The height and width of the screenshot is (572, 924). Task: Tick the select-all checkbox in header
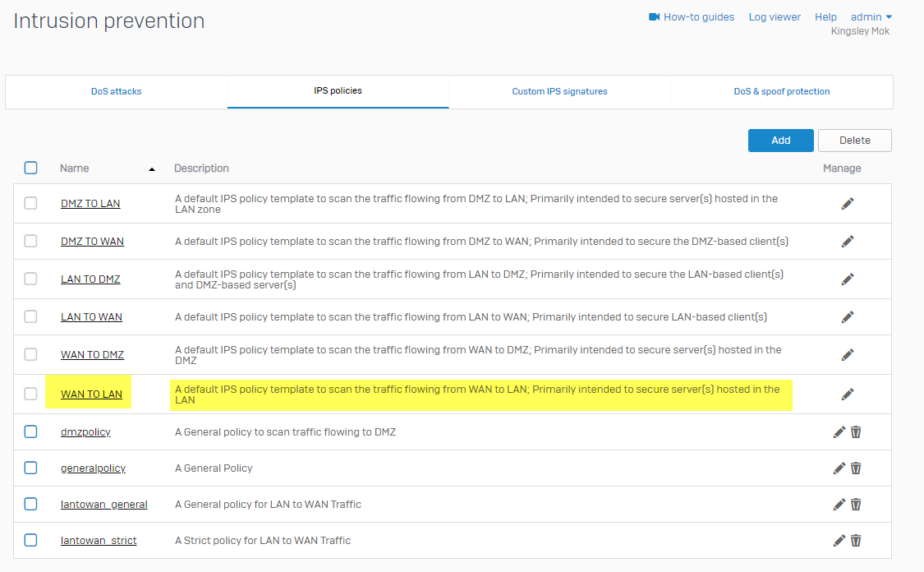pyautogui.click(x=31, y=168)
